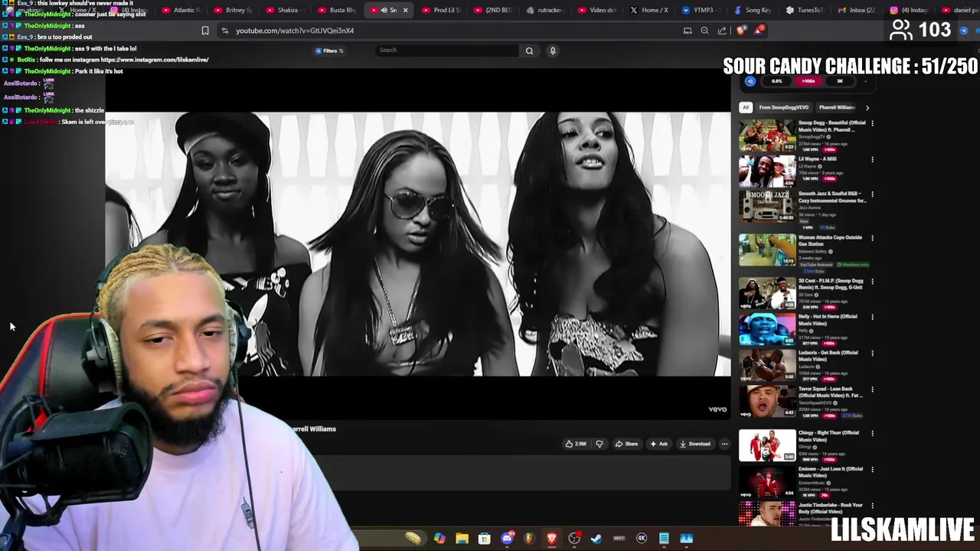The image size is (980, 551).
Task: Open Smooth Jazz & Soulful R&B thumbnail
Action: 767,207
